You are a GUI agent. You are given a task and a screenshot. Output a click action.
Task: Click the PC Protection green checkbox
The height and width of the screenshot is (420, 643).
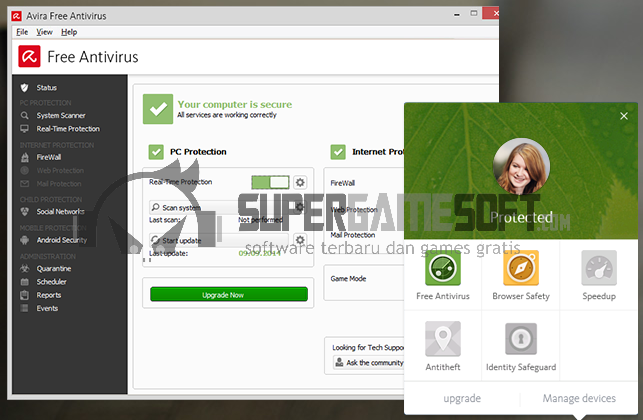pyautogui.click(x=156, y=152)
